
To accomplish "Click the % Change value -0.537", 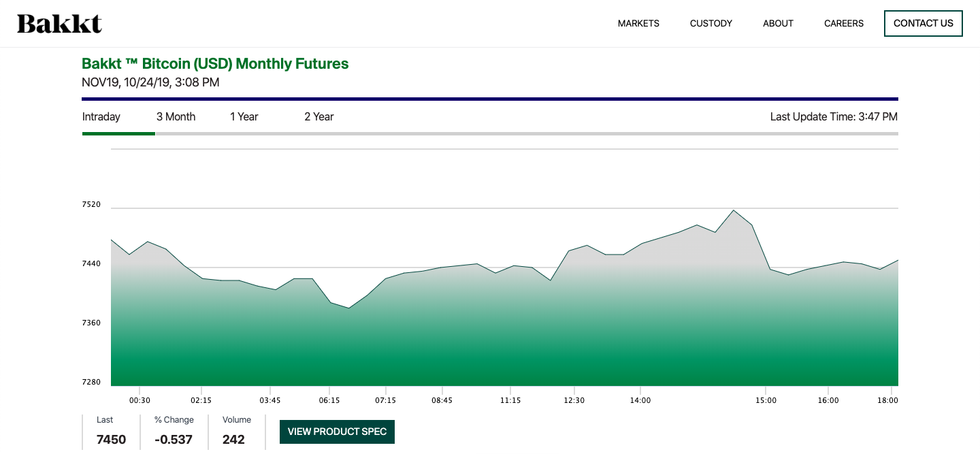I will (174, 440).
